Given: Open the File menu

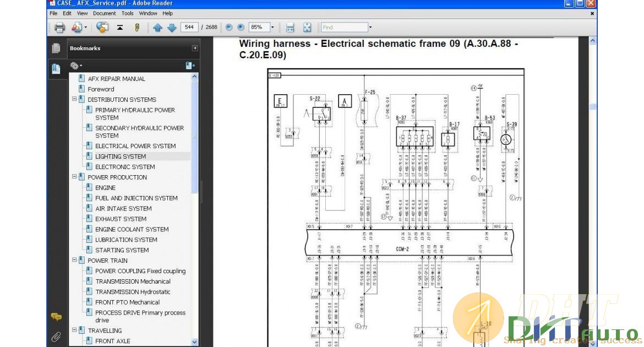Looking at the screenshot, I should tap(53, 13).
